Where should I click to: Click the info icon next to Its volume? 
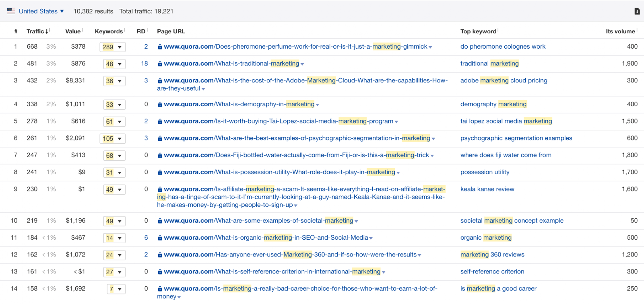637,30
